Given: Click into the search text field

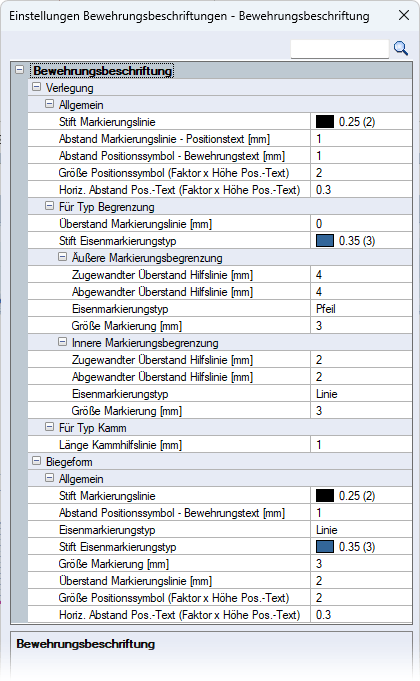Looking at the screenshot, I should (x=339, y=49).
